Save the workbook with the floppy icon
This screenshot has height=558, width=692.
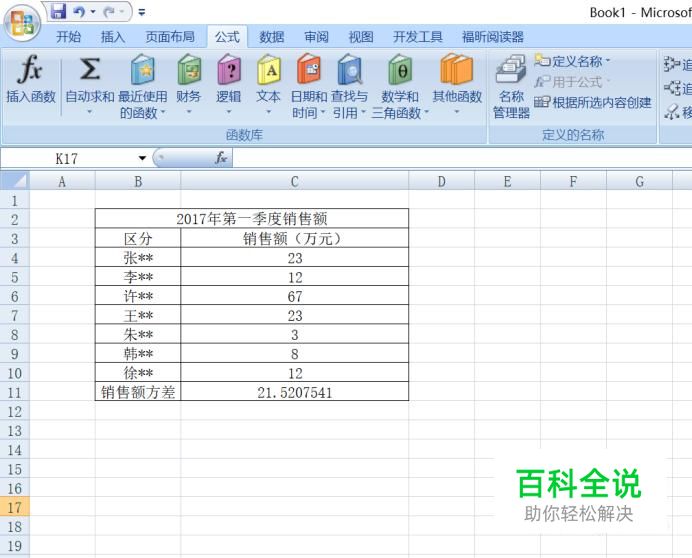pos(58,11)
